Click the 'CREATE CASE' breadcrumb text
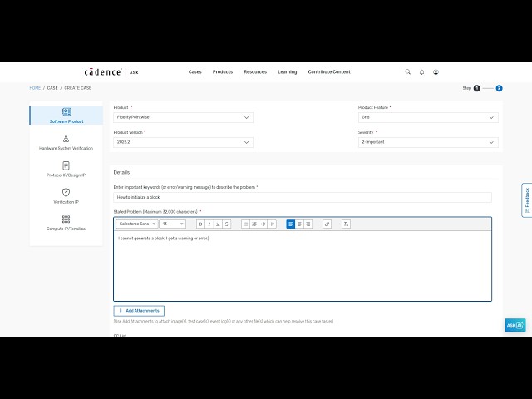 (x=77, y=88)
